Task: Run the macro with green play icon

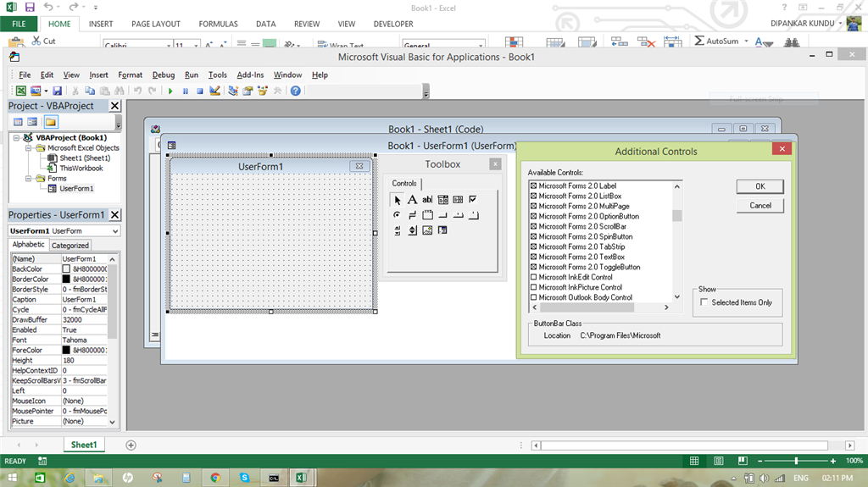Action: click(x=170, y=91)
